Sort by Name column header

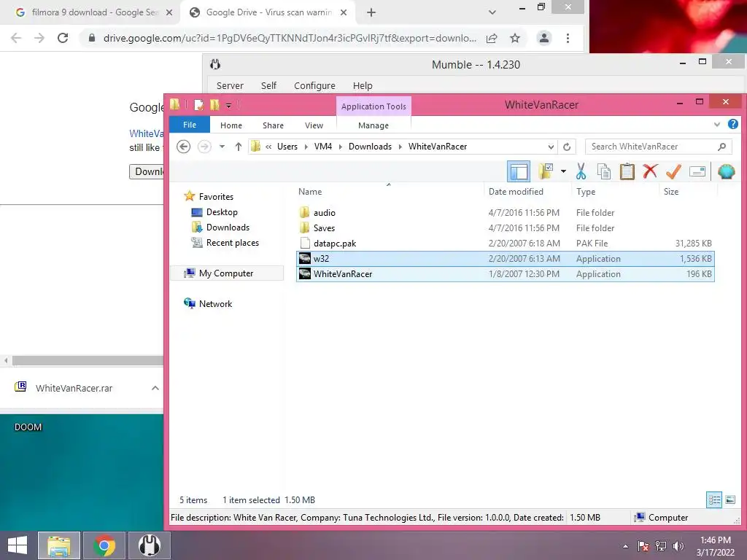pos(310,192)
